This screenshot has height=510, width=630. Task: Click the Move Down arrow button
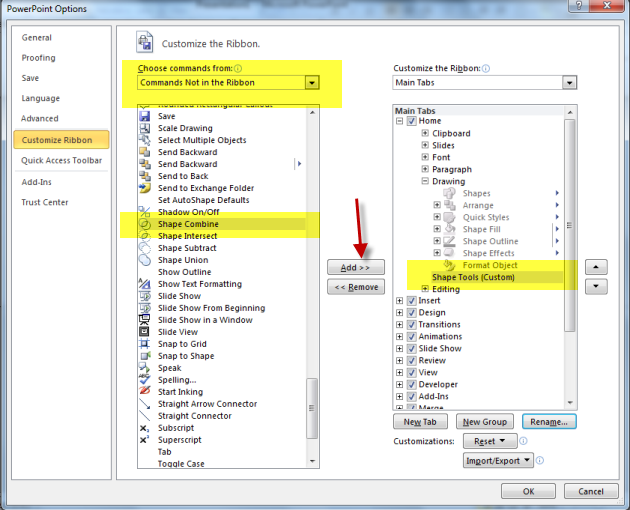click(x=596, y=286)
